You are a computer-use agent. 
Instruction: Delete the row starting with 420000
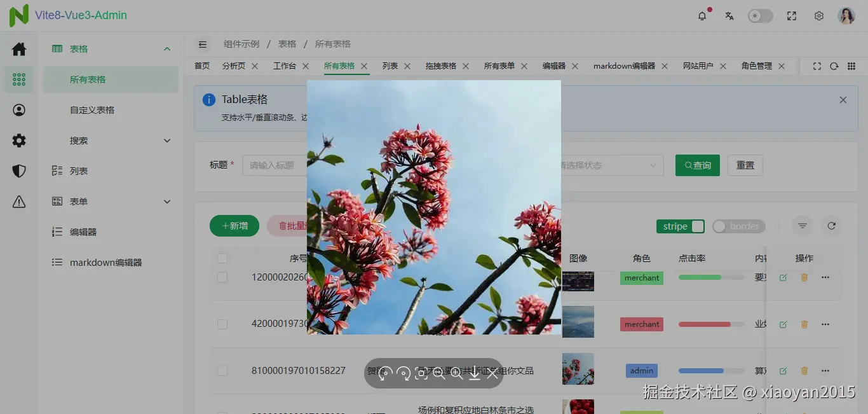804,324
